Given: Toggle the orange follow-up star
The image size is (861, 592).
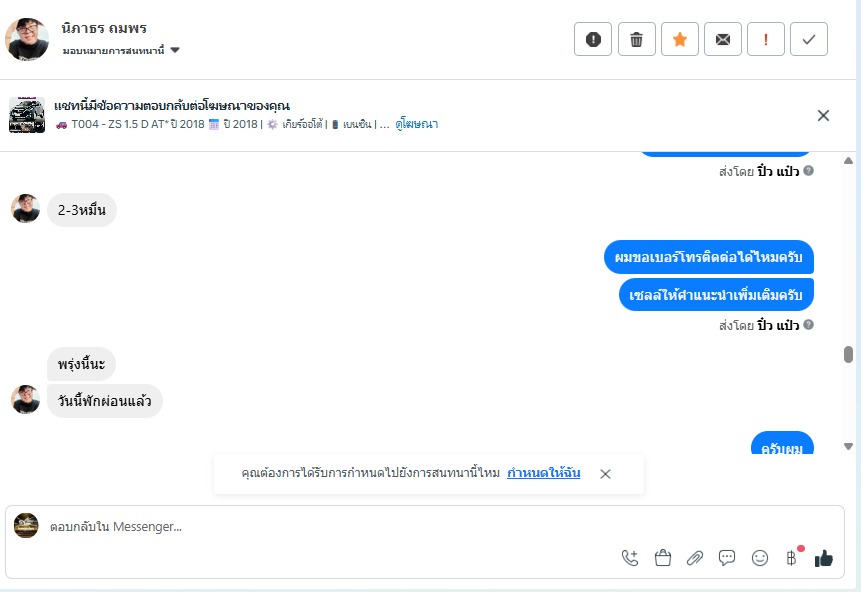Looking at the screenshot, I should 679,40.
